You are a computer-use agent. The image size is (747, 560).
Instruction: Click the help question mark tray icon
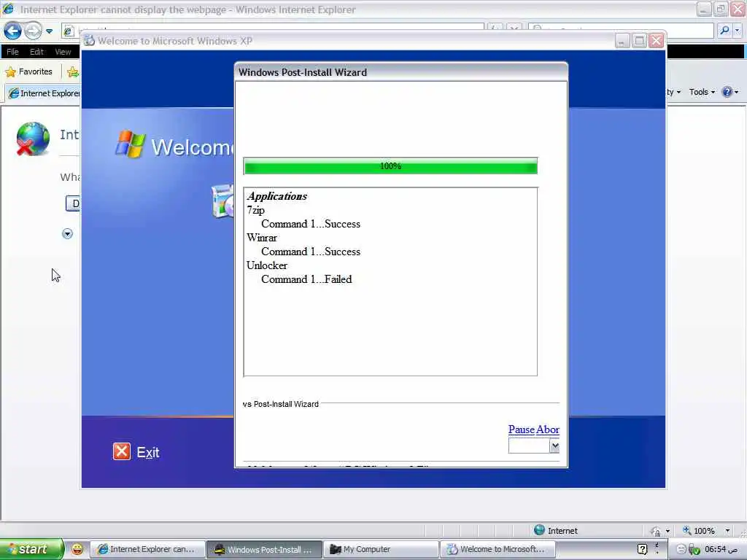coord(642,549)
